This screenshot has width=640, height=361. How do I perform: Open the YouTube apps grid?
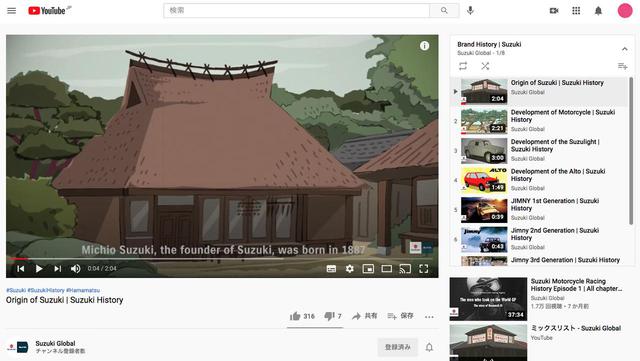point(576,11)
